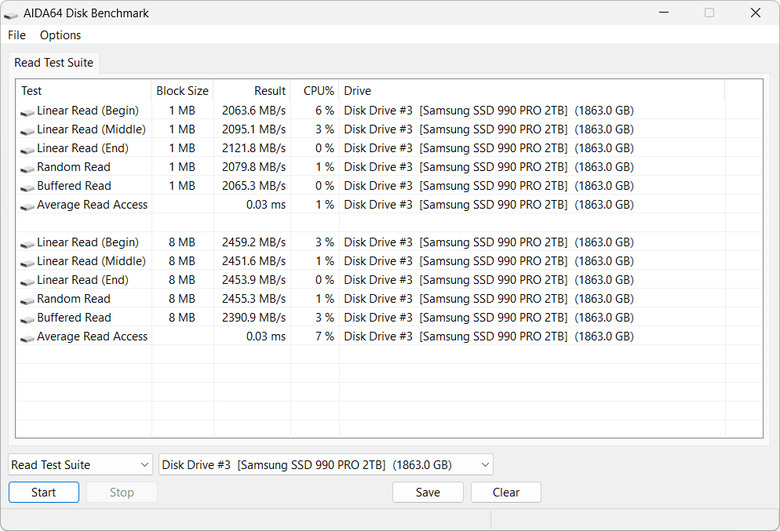The image size is (780, 531).
Task: Select the 2063.6 MB/s result cell
Action: [254, 110]
